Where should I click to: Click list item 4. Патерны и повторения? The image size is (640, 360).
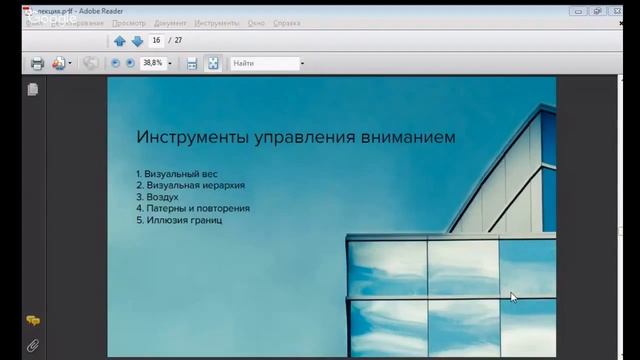tap(193, 208)
